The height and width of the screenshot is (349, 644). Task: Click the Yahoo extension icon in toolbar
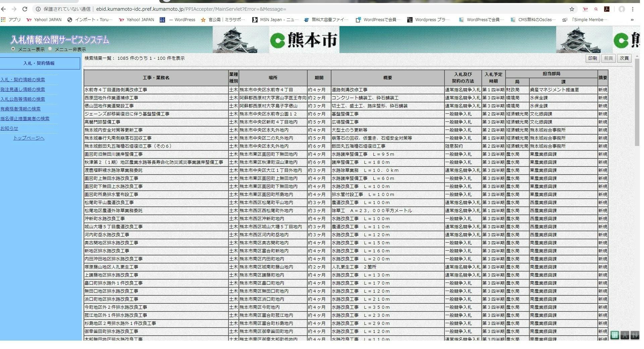pyautogui.click(x=585, y=9)
